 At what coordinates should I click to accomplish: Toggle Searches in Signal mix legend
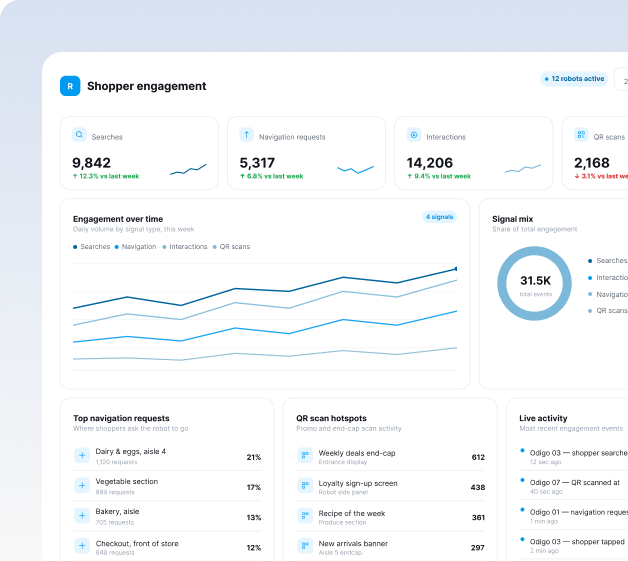(x=608, y=261)
